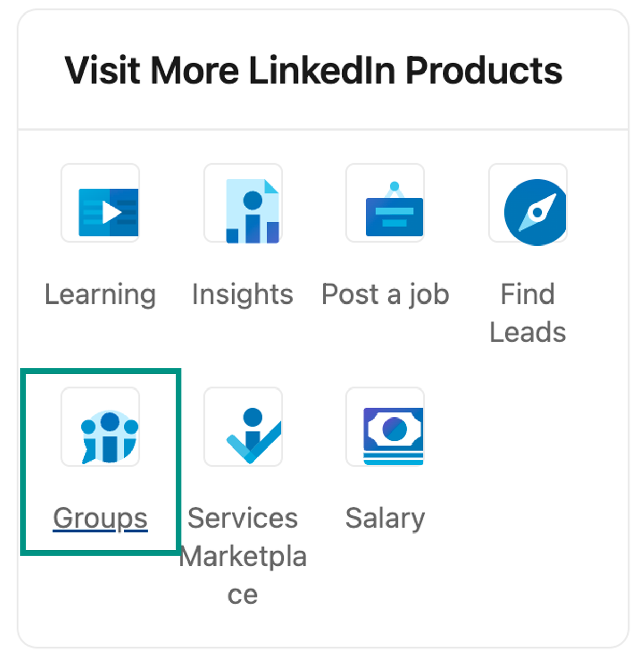This screenshot has width=644, height=663.
Task: Select the Post a job label
Action: (385, 295)
